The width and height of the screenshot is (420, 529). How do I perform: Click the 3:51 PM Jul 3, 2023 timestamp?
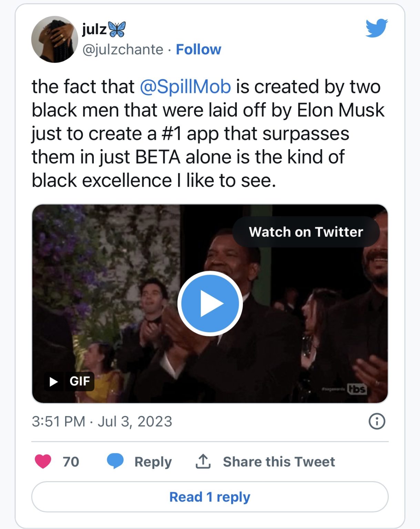coord(102,422)
